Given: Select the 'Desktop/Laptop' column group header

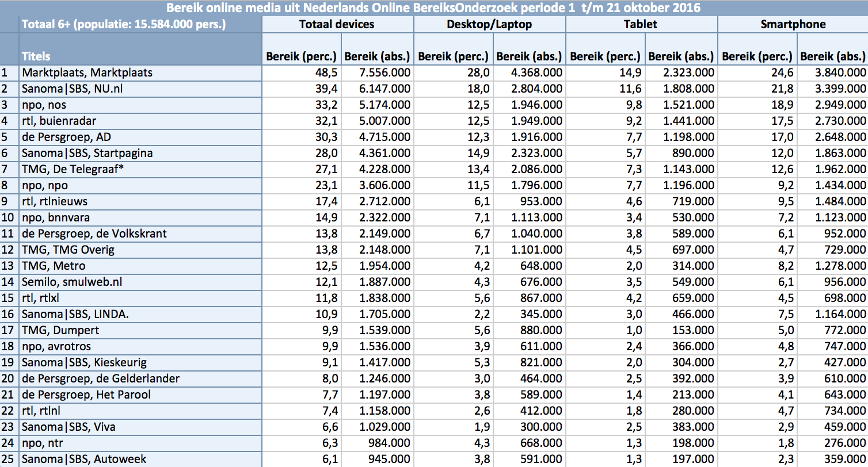Looking at the screenshot, I should pyautogui.click(x=489, y=24).
